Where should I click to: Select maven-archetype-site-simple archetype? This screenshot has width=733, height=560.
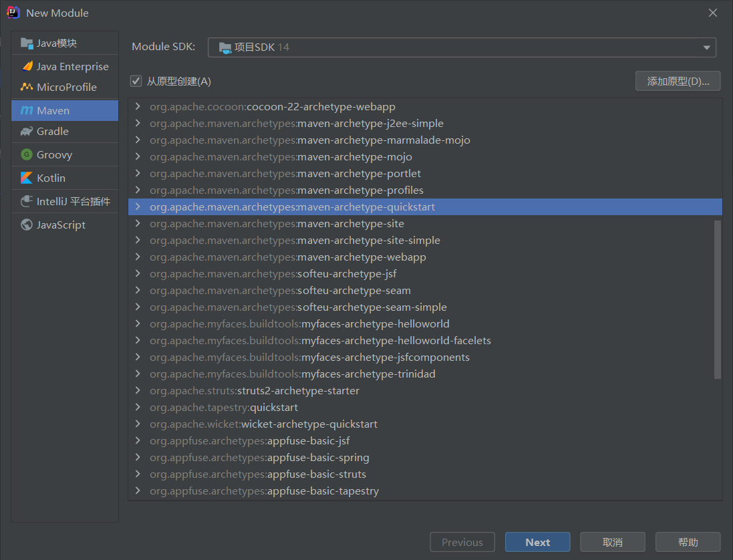click(x=368, y=241)
